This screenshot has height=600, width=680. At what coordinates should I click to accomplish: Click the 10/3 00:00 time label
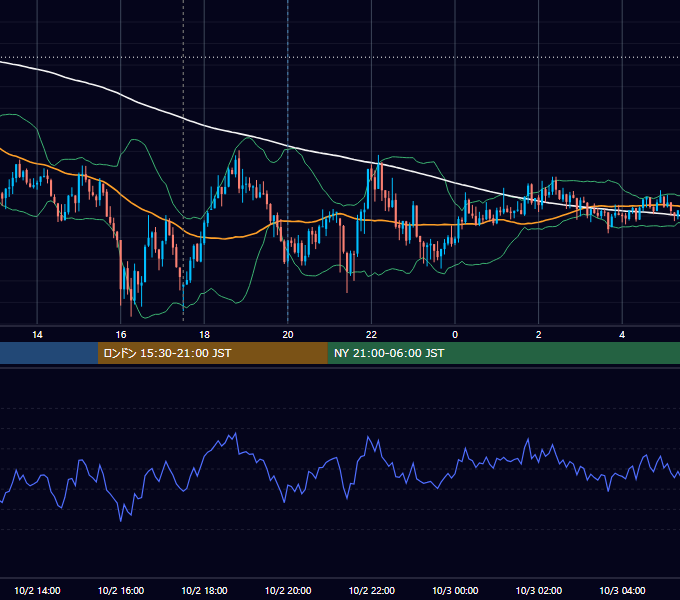pos(455,590)
